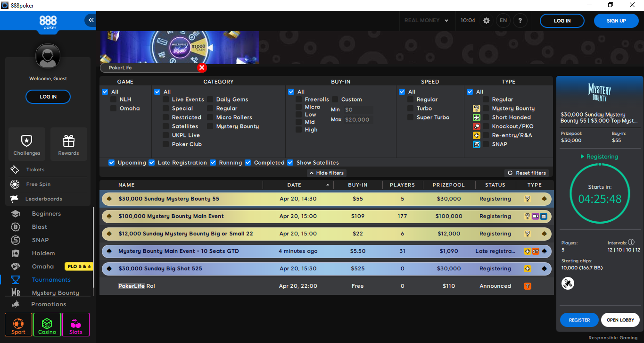Uncheck the Completed status checkbox
This screenshot has height=343, width=644.
tap(248, 163)
